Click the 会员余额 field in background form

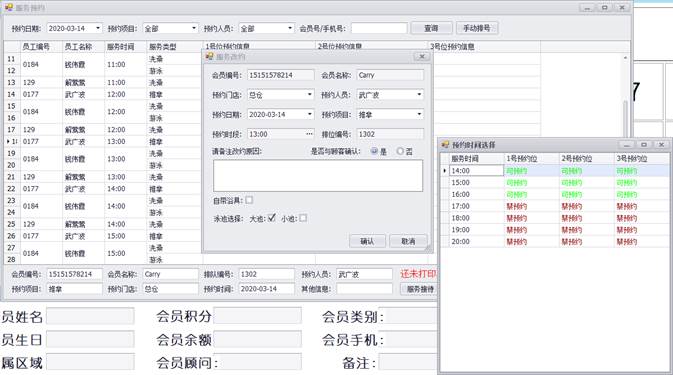pyautogui.click(x=257, y=339)
